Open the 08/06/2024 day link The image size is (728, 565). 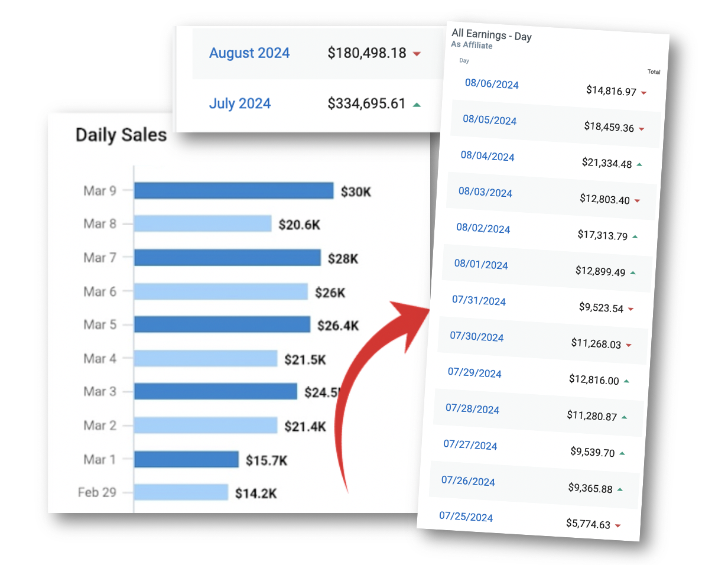pyautogui.click(x=492, y=83)
